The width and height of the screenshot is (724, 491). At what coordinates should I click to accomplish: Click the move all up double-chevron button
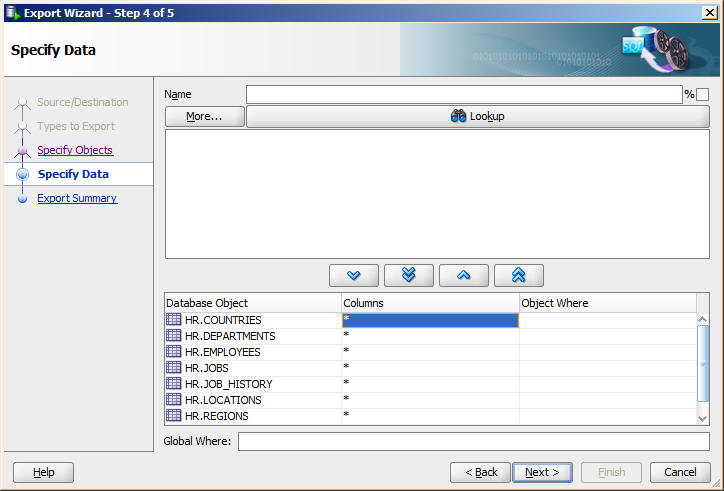pos(519,276)
